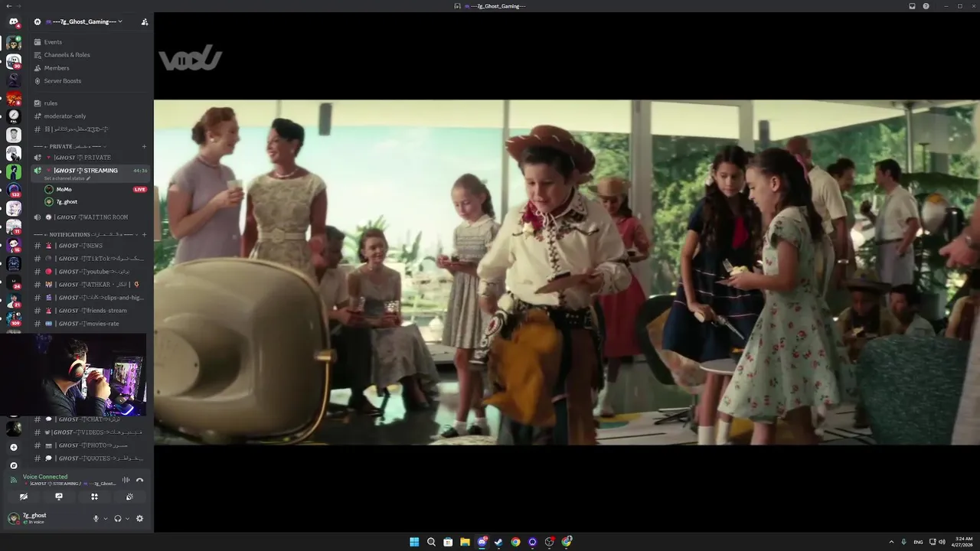The width and height of the screenshot is (980, 551).
Task: Disconnect from voice with the hang-up icon
Action: [x=139, y=480]
